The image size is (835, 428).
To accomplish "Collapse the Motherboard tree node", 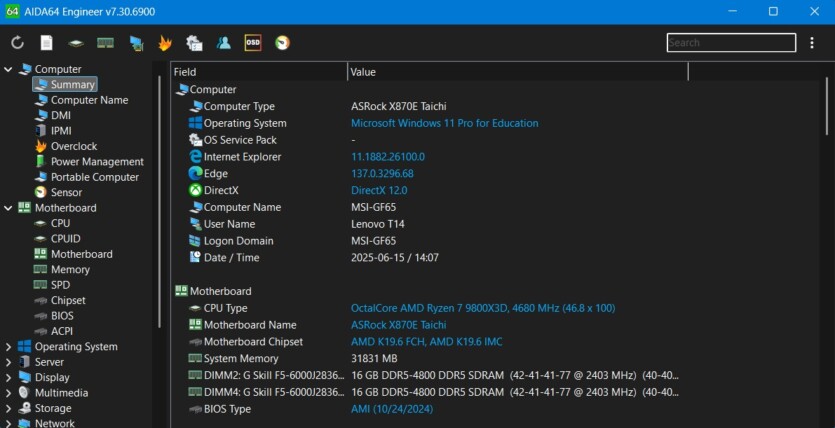I will (8, 208).
